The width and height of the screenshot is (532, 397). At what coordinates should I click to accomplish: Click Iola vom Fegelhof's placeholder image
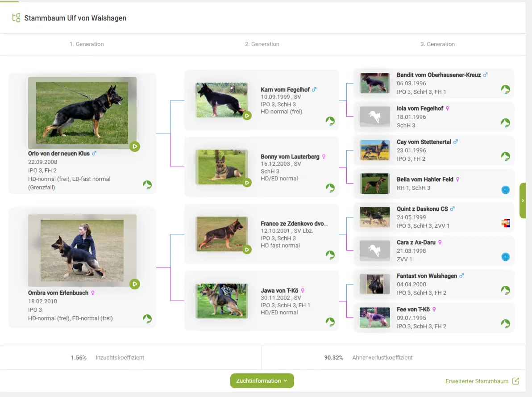pos(374,117)
